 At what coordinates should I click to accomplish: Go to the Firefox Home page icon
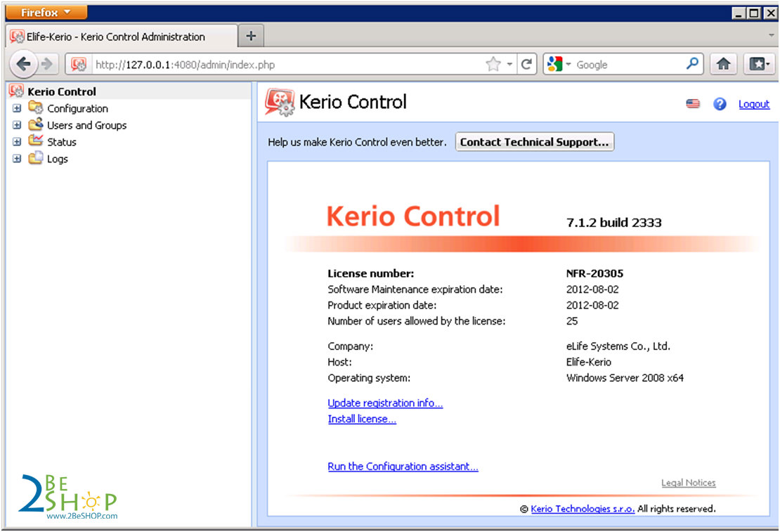723,64
